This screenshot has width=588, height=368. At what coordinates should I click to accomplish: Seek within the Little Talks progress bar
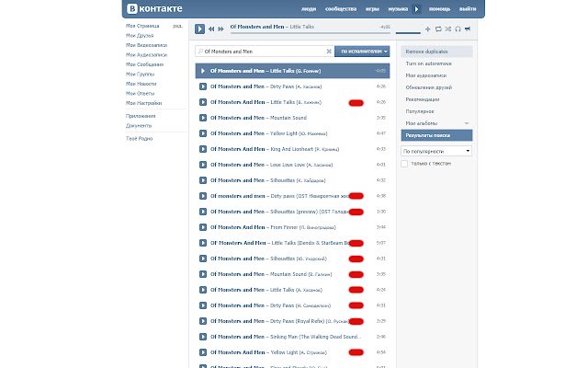coord(311,33)
